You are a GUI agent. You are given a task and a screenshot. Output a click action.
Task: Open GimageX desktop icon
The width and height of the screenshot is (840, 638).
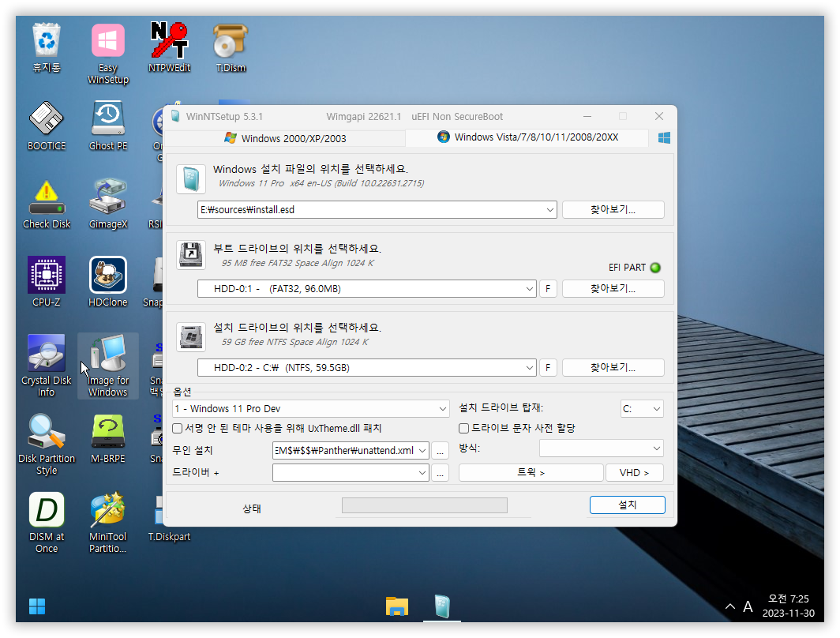coord(108,205)
